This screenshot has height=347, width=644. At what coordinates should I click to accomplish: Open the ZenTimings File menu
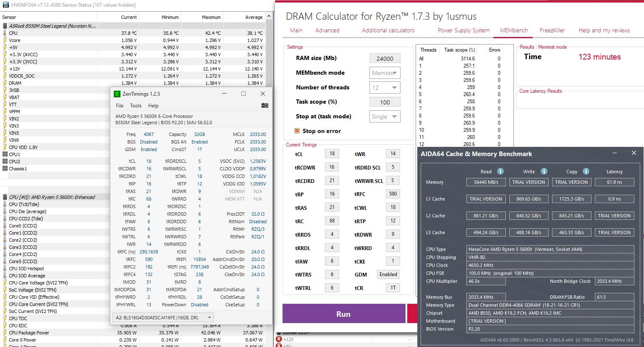(x=120, y=106)
